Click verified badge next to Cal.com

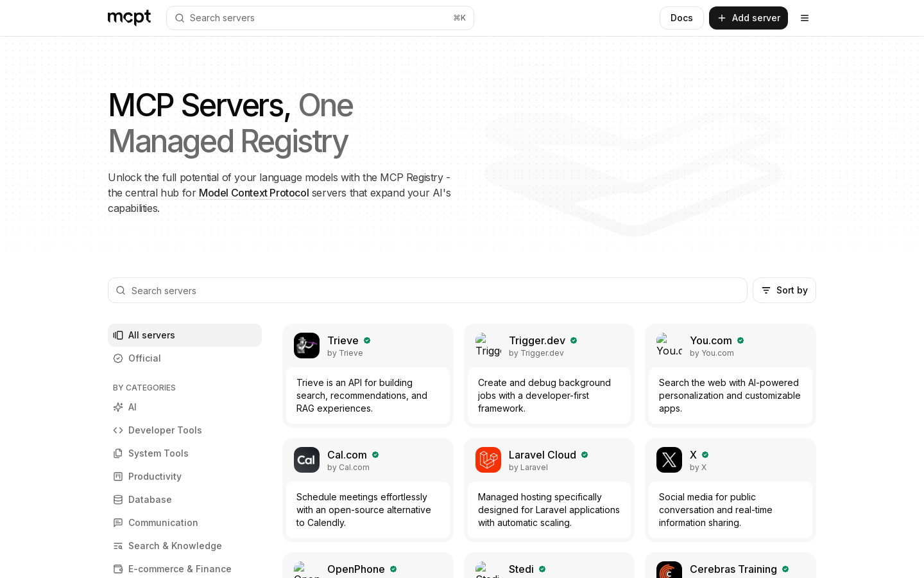coord(375,455)
